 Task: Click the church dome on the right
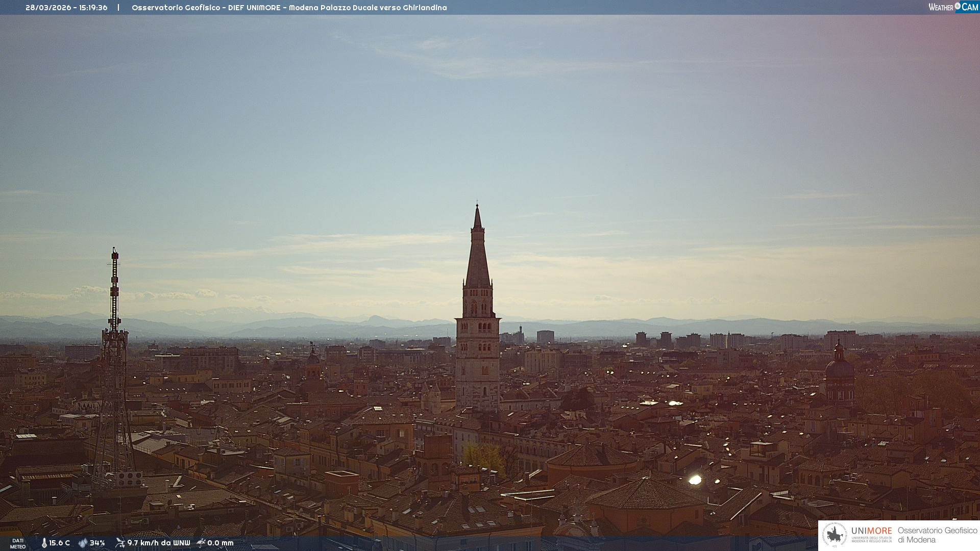coord(840,368)
